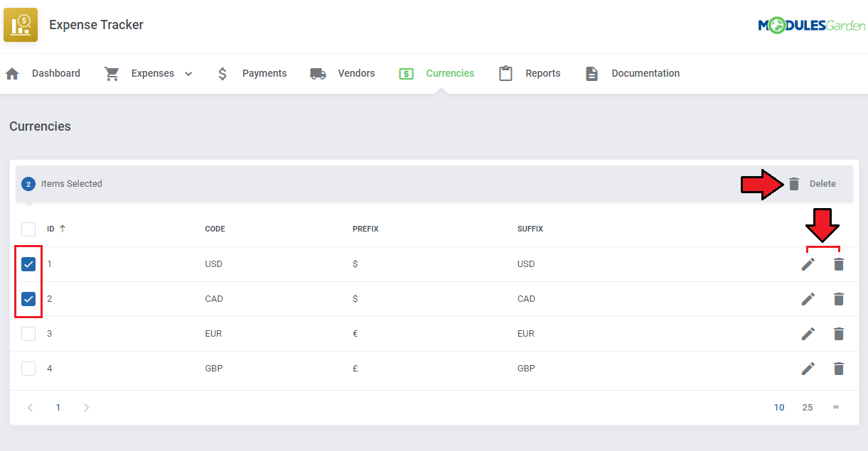868x451 pixels.
Task: Edit the USD currency with pencil icon
Action: click(808, 264)
